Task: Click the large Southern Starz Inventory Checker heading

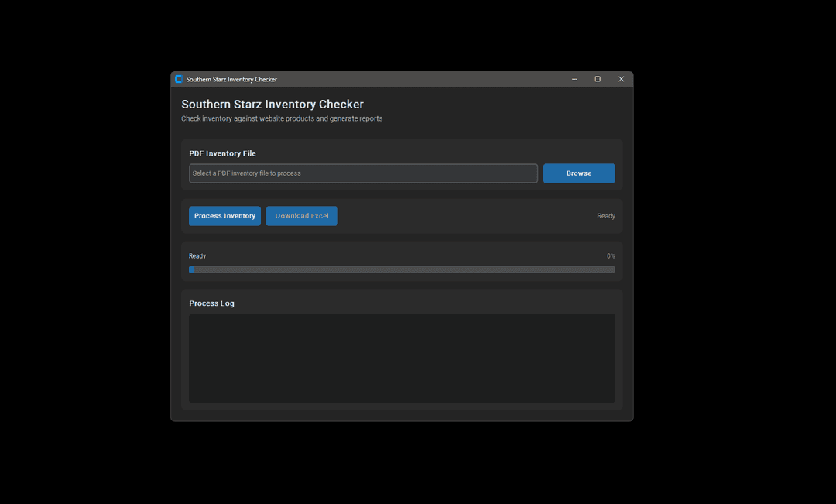Action: tap(272, 105)
